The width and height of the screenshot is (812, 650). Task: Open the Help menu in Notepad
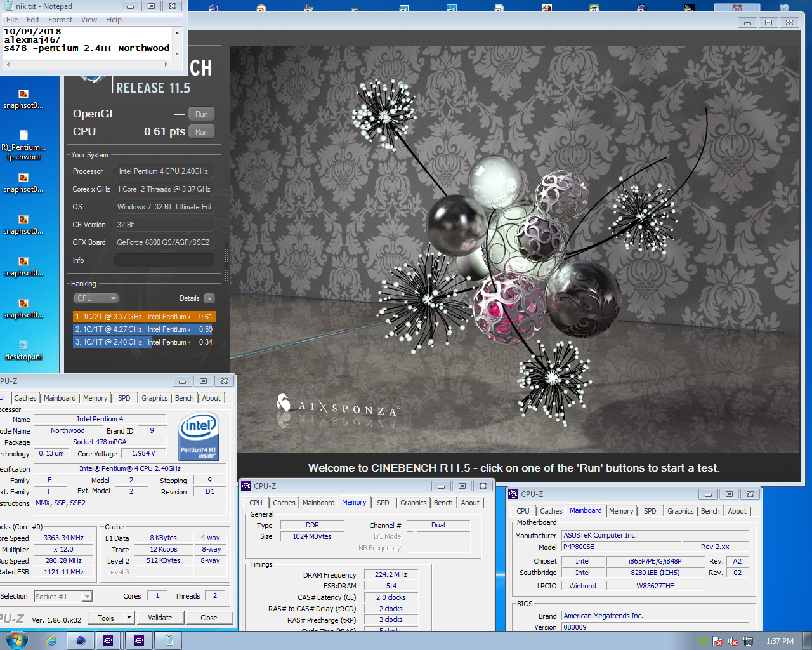tap(114, 20)
